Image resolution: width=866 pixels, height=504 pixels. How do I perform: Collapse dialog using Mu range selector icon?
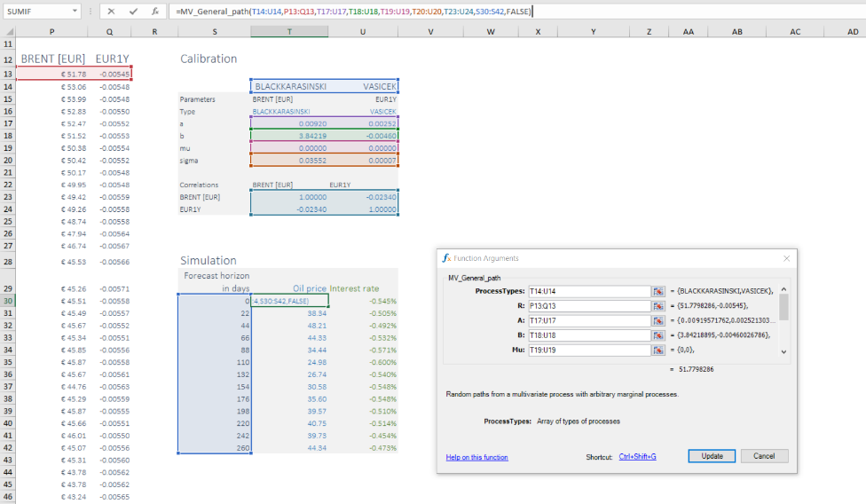(x=657, y=350)
